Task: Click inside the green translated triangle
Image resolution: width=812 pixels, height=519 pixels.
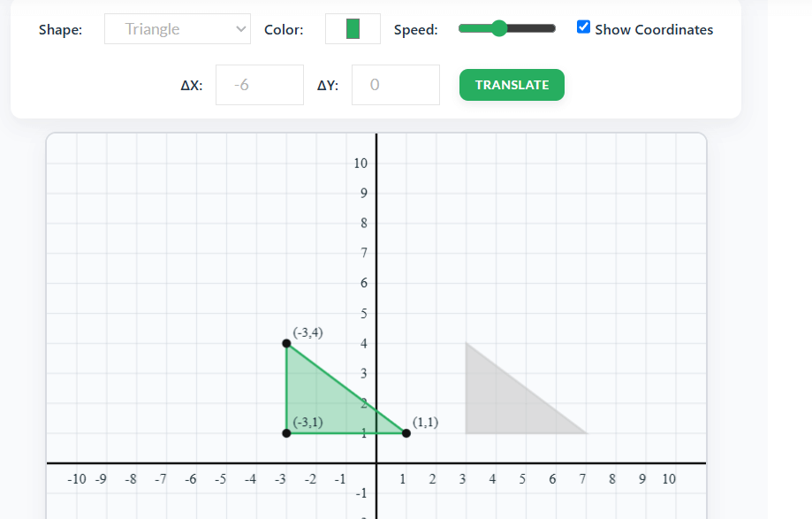Action: 314,407
